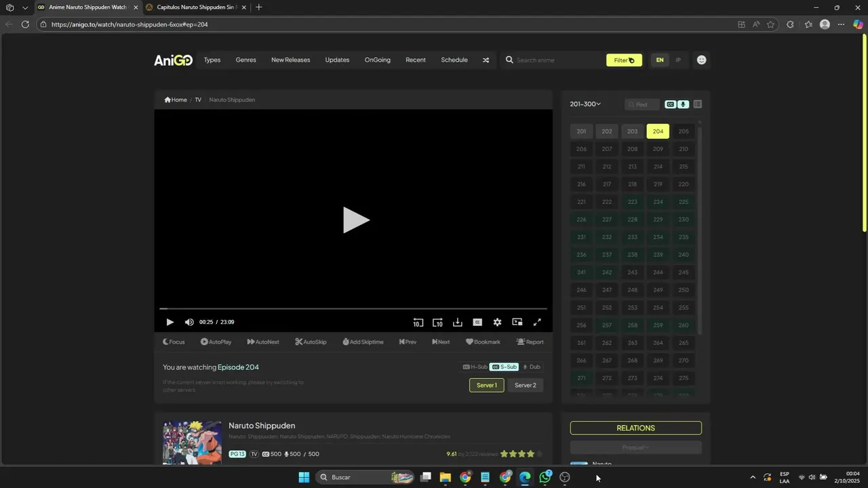This screenshot has height=488, width=868.
Task: Open episode 205
Action: pyautogui.click(x=684, y=131)
